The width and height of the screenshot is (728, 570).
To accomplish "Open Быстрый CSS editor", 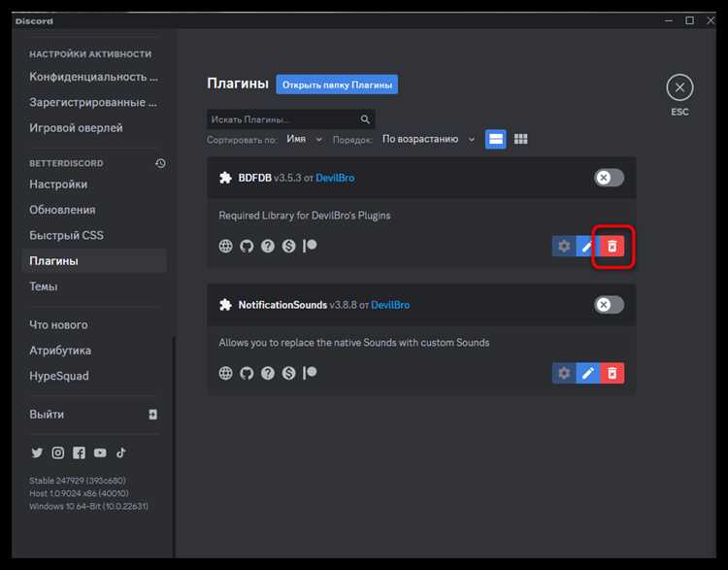I will click(x=94, y=235).
